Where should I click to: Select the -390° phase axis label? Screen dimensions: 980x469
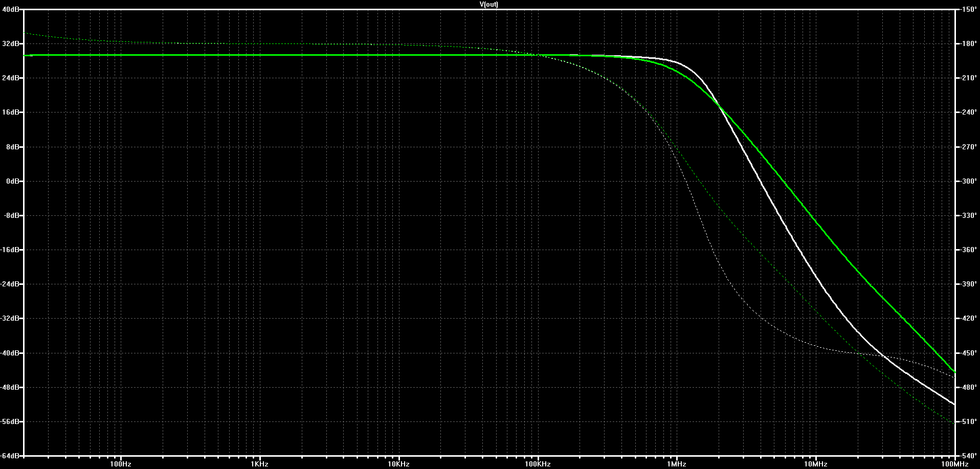(969, 284)
